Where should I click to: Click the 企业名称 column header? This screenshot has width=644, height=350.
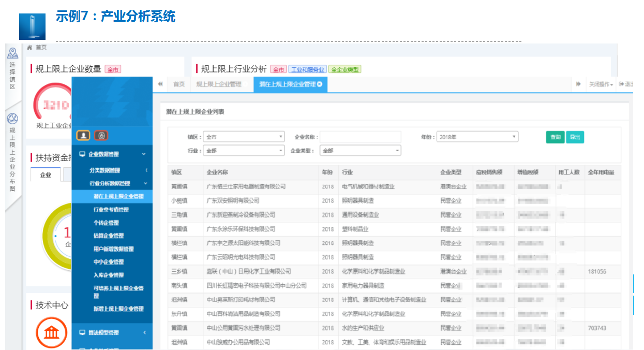(x=217, y=172)
